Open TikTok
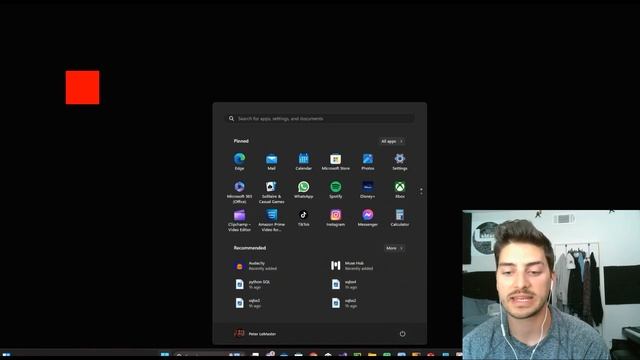The height and width of the screenshot is (360, 640). tap(303, 218)
